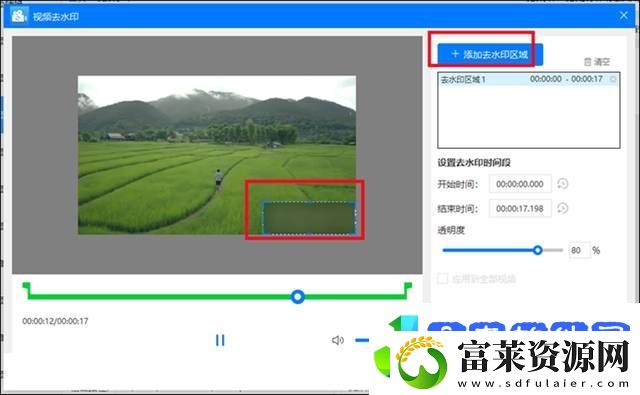Image resolution: width=640 pixels, height=395 pixels.
Task: Select 去水印区域1 list row
Action: tap(529, 79)
